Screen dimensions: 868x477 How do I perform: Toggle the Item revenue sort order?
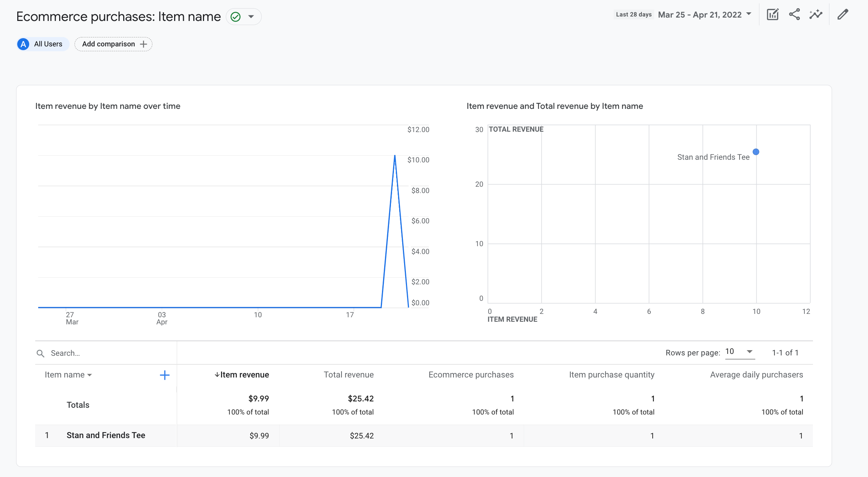coord(242,374)
